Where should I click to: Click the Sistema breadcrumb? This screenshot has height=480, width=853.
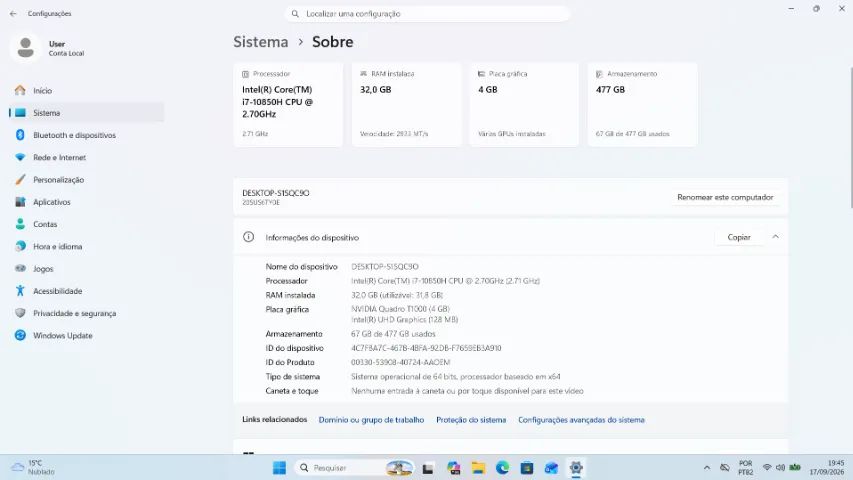pos(261,42)
